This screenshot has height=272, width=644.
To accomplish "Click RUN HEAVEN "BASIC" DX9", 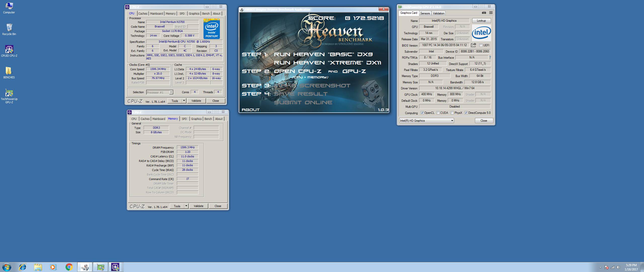I will 323,54.
